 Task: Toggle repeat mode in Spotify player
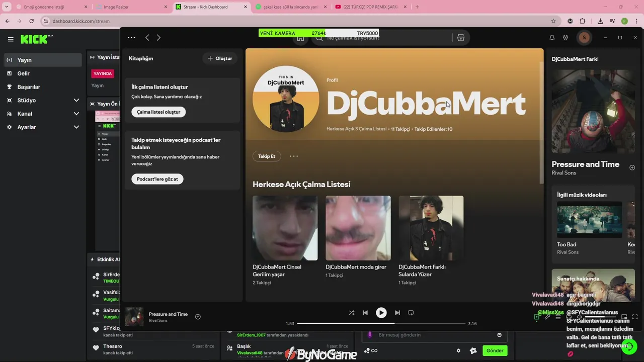pos(411,313)
